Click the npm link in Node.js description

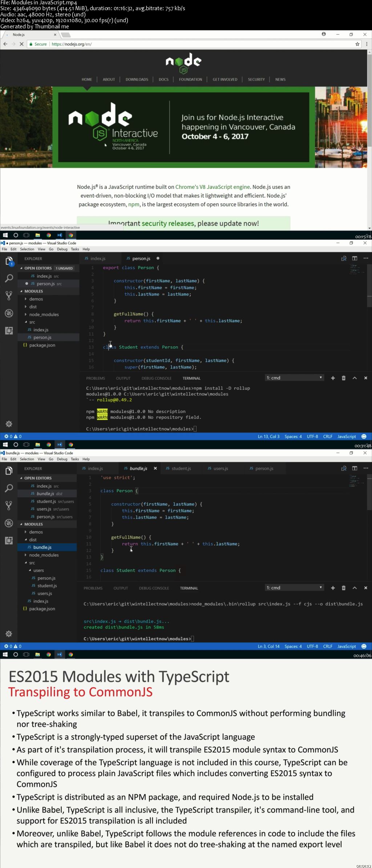point(134,204)
